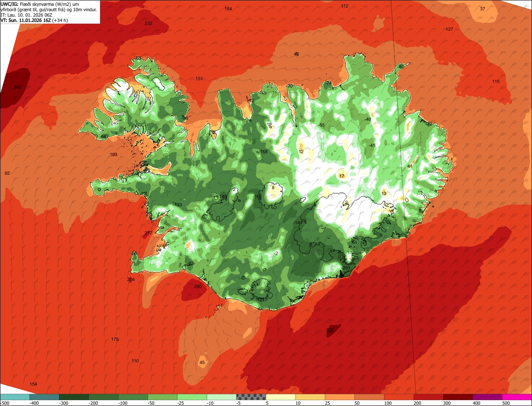Click the legend tick label 500
Screen dimensions: 532x406
click(506, 403)
